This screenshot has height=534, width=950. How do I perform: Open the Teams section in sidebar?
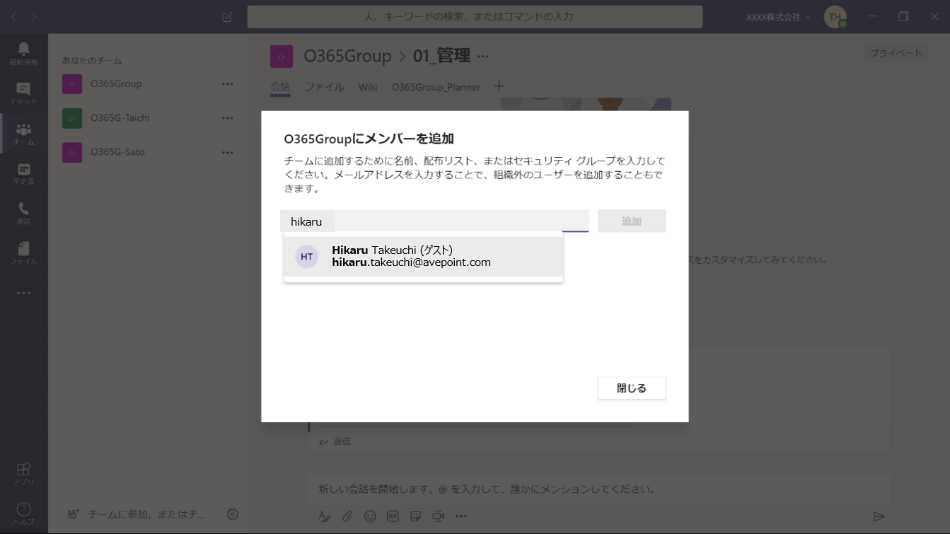[x=24, y=133]
